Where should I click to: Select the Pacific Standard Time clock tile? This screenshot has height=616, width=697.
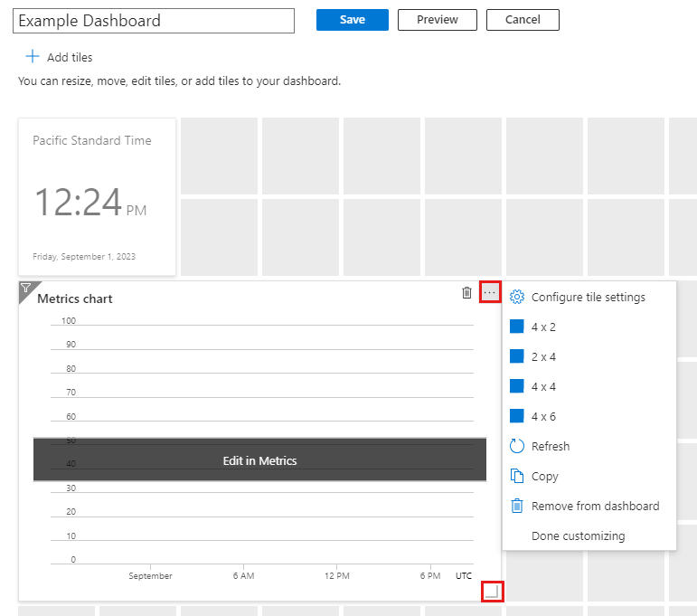tap(97, 196)
